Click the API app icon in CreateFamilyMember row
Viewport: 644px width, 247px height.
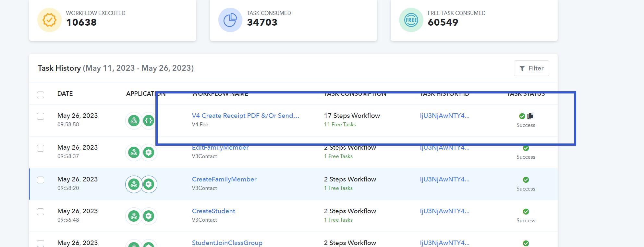click(x=149, y=184)
